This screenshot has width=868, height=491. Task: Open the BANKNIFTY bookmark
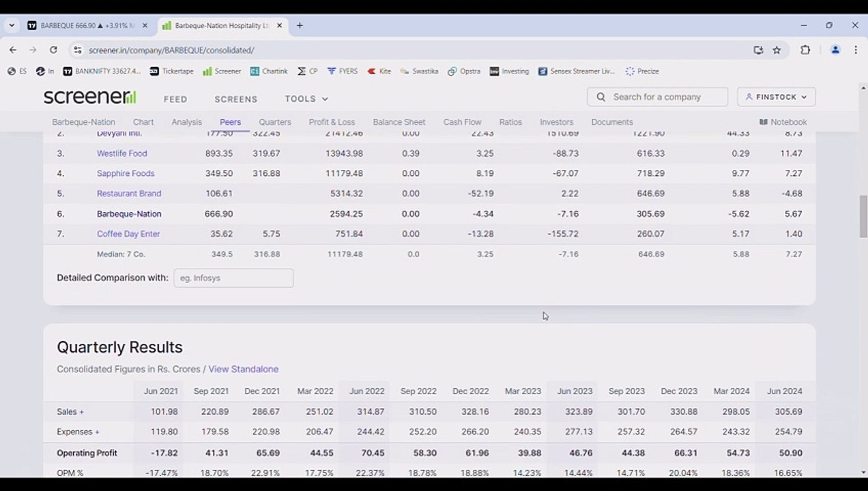(102, 71)
